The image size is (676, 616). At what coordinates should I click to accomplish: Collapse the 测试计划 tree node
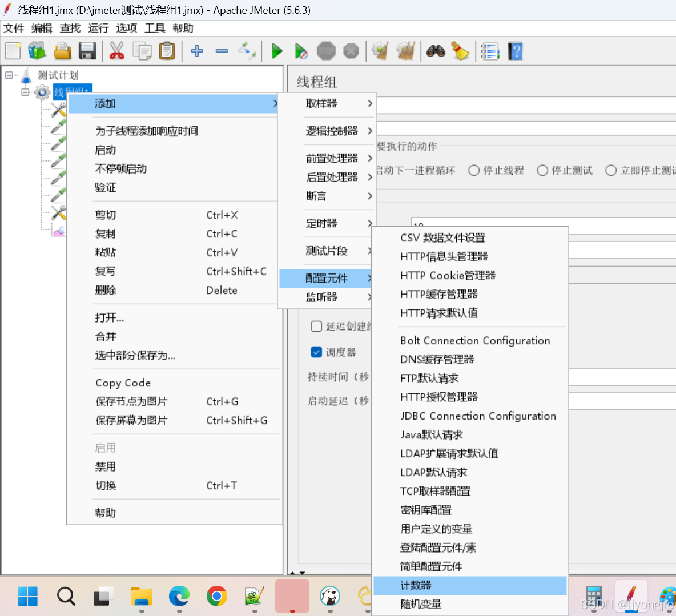click(x=9, y=75)
